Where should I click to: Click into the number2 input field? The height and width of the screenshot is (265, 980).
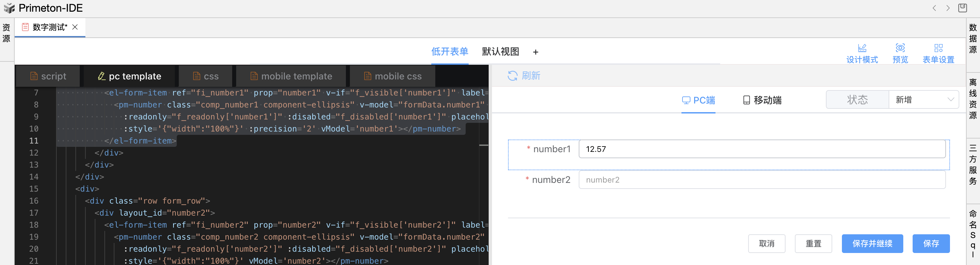pos(762,180)
